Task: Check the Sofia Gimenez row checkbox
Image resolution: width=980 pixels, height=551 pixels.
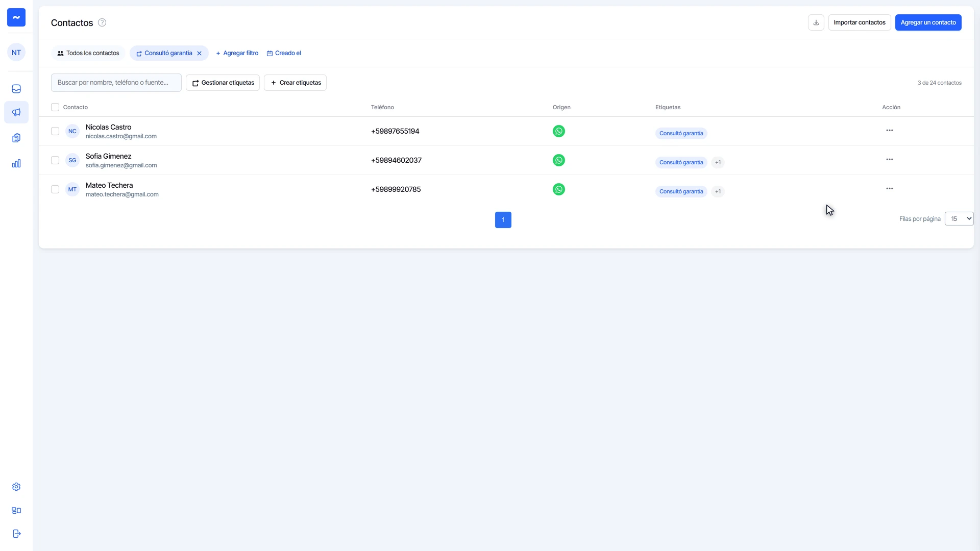Action: 55,160
